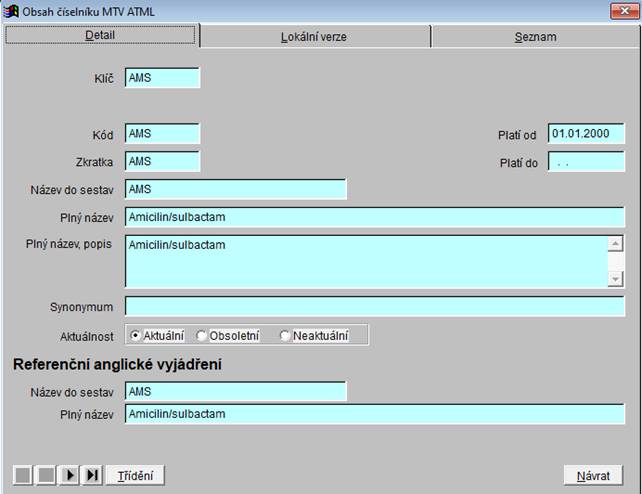This screenshot has width=642, height=494.
Task: Close the Obsah číselníku window
Action: coord(619,11)
